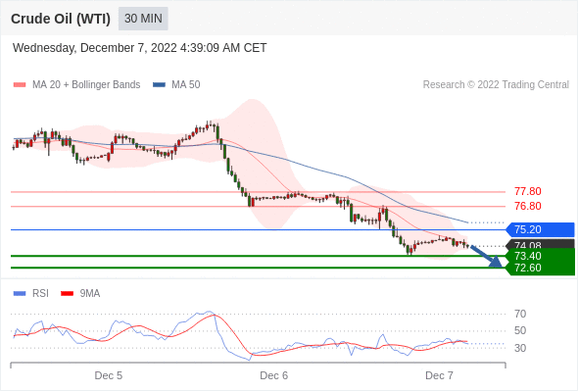Click the RSI legend color swatch
This screenshot has height=392, width=578.
pos(20,294)
